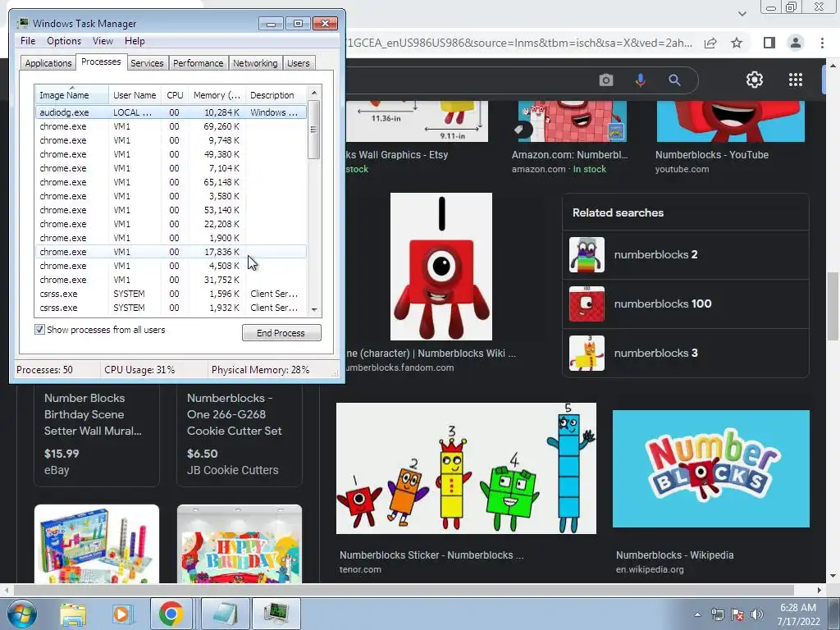Click the process list scrollbar thumb

(x=314, y=129)
